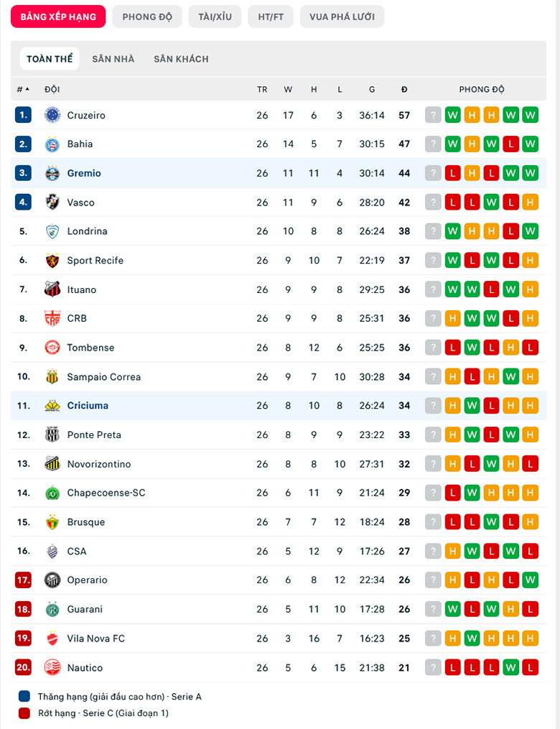Select the red L badge in Nautico's form
Image resolution: width=560 pixels, height=729 pixels.
(453, 667)
